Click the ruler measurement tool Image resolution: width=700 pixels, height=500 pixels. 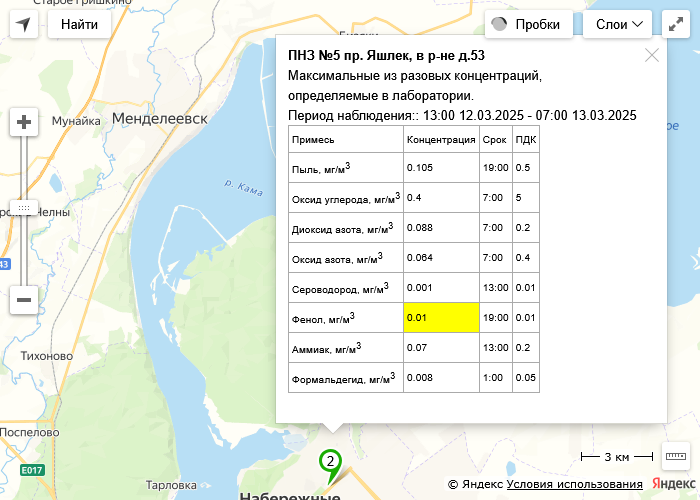677,456
